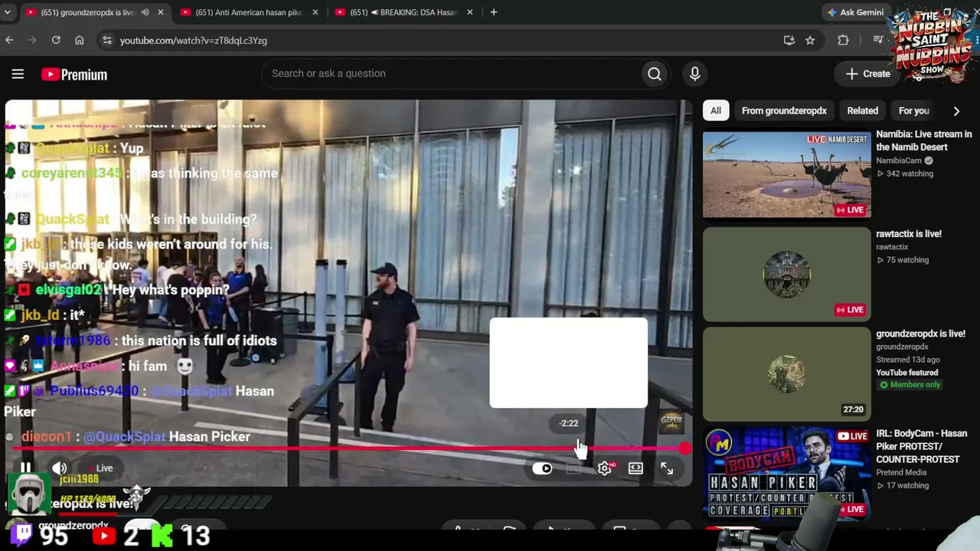Close the BREAKING: DSA Hasan tab
This screenshot has height=551, width=980.
(470, 12)
